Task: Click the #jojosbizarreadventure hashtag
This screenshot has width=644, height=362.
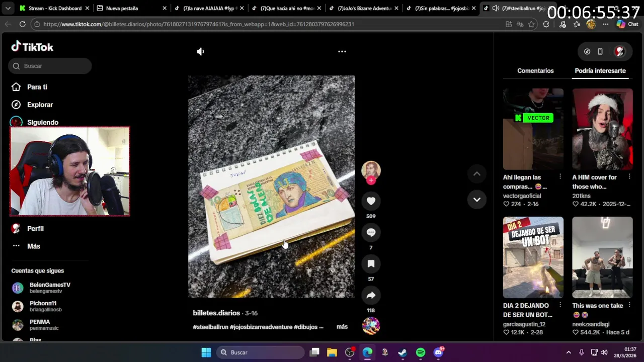Action: (261, 327)
